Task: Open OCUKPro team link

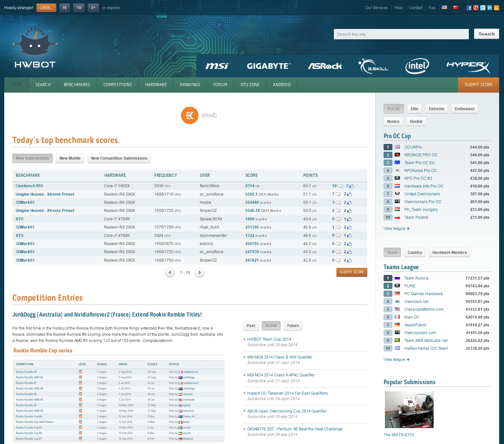Action: pyautogui.click(x=413, y=147)
